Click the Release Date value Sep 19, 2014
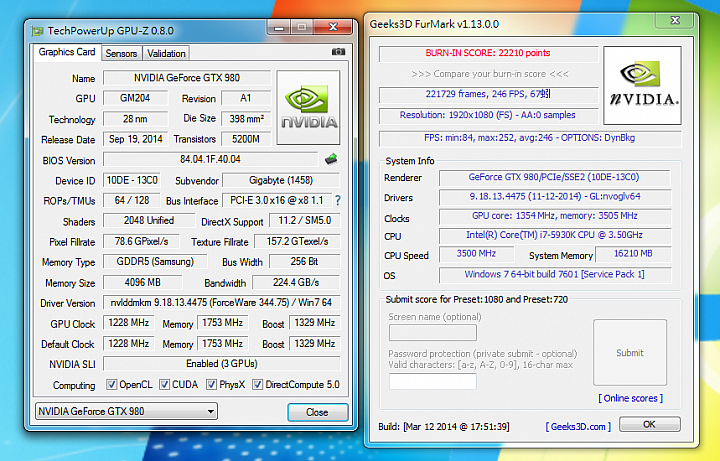Viewport: 720px width, 461px height. (135, 139)
